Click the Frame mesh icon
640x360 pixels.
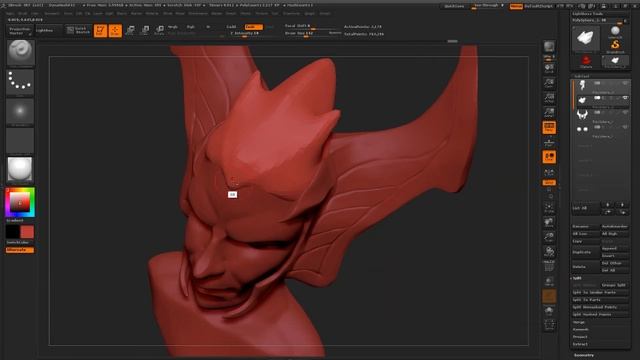click(x=549, y=208)
